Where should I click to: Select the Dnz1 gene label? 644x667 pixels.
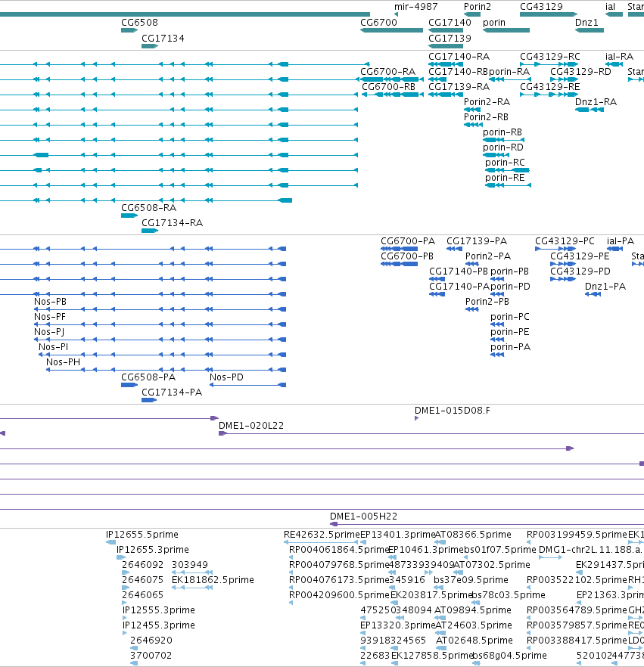coord(586,23)
